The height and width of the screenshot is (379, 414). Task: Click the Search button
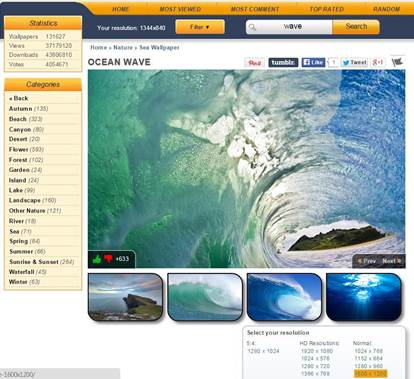(x=356, y=27)
